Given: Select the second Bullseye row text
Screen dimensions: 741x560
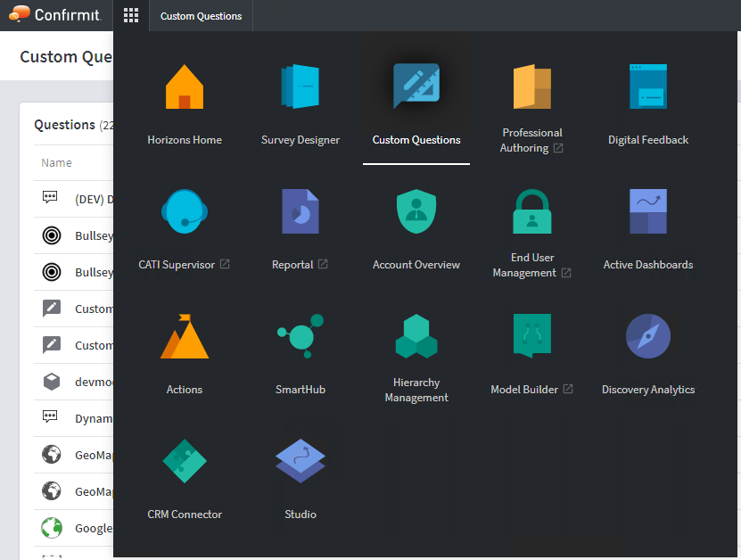Looking at the screenshot, I should pos(94,272).
